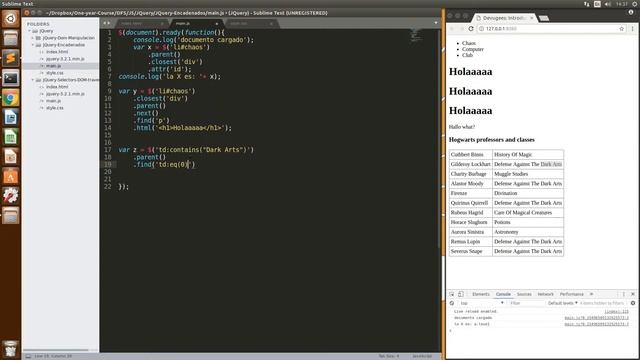Open index.html under JQuery-Encadenados
This screenshot has width=640, height=360.
pyautogui.click(x=57, y=52)
